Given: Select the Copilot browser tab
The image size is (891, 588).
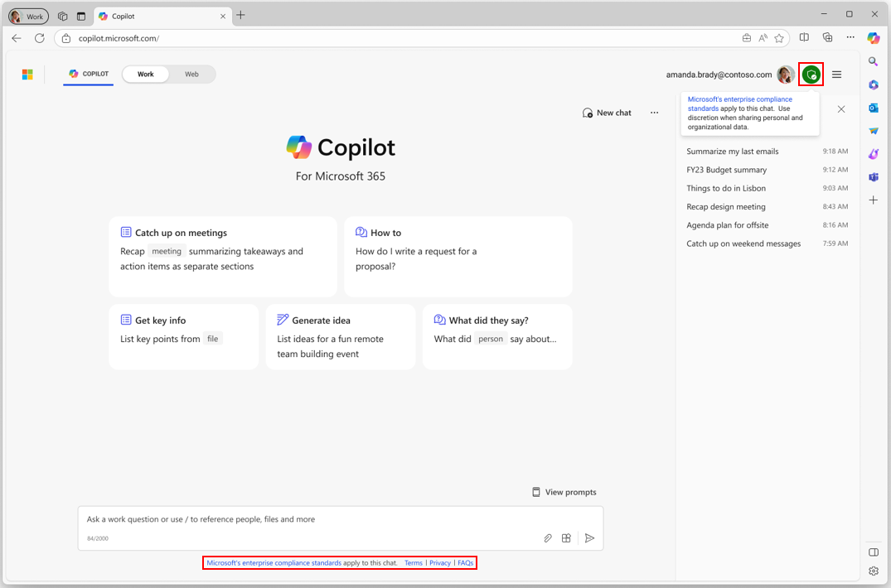Looking at the screenshot, I should pos(162,17).
